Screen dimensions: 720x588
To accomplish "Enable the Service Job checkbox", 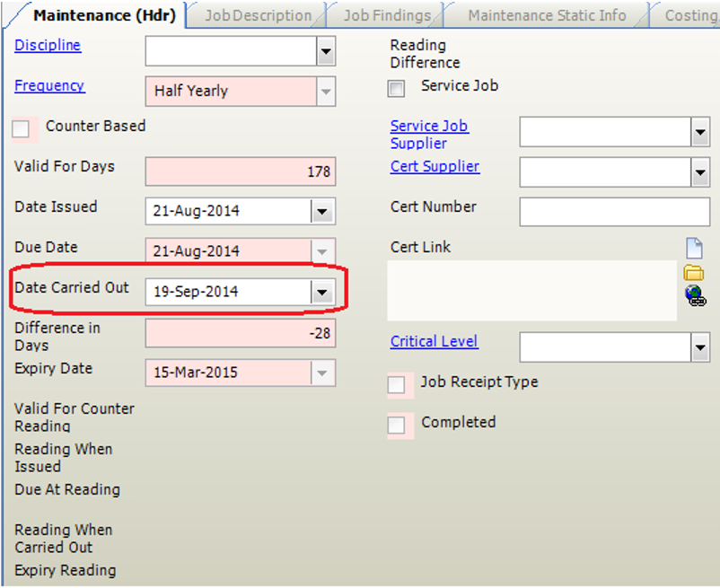I will point(396,88).
